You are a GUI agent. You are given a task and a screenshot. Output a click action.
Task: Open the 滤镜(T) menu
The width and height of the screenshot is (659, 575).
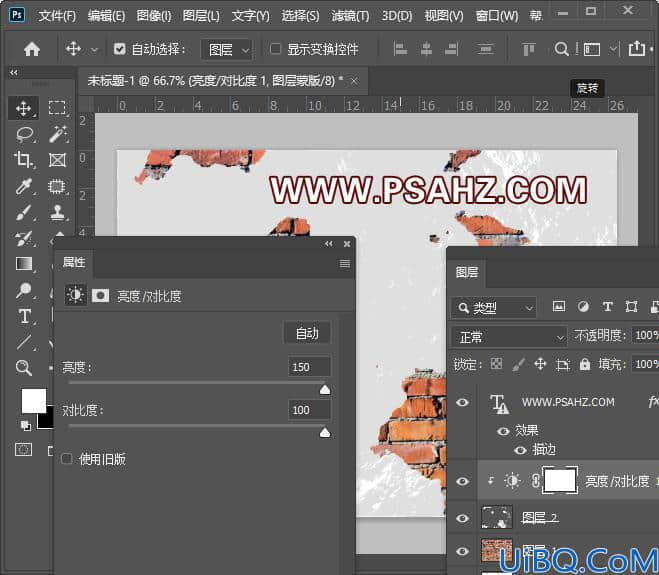point(350,16)
